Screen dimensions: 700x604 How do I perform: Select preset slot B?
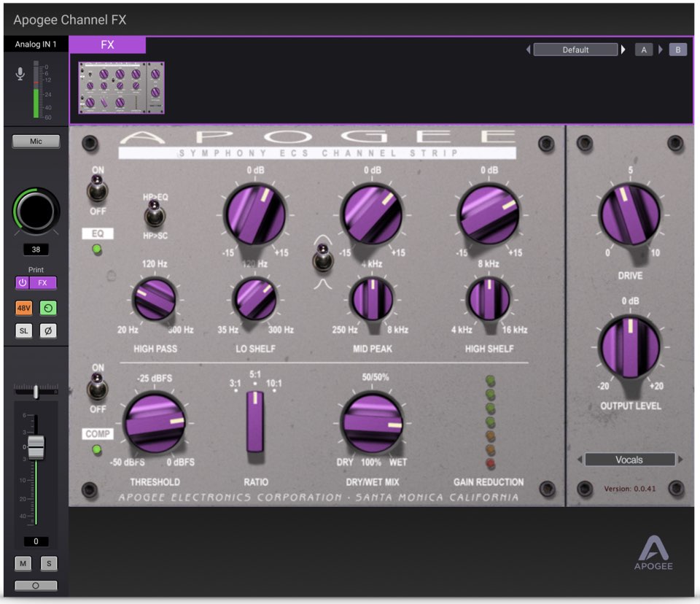coord(677,50)
